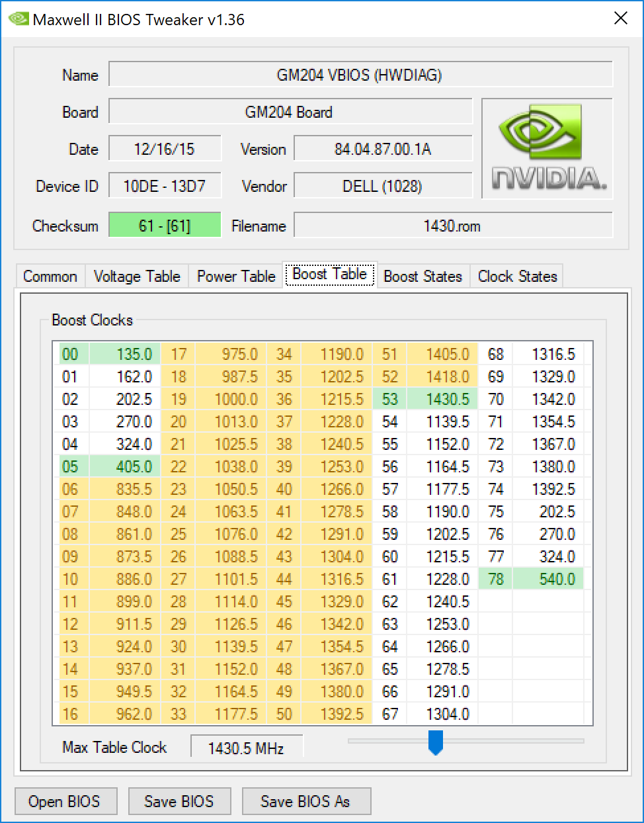Select the Power Table tab

click(236, 277)
